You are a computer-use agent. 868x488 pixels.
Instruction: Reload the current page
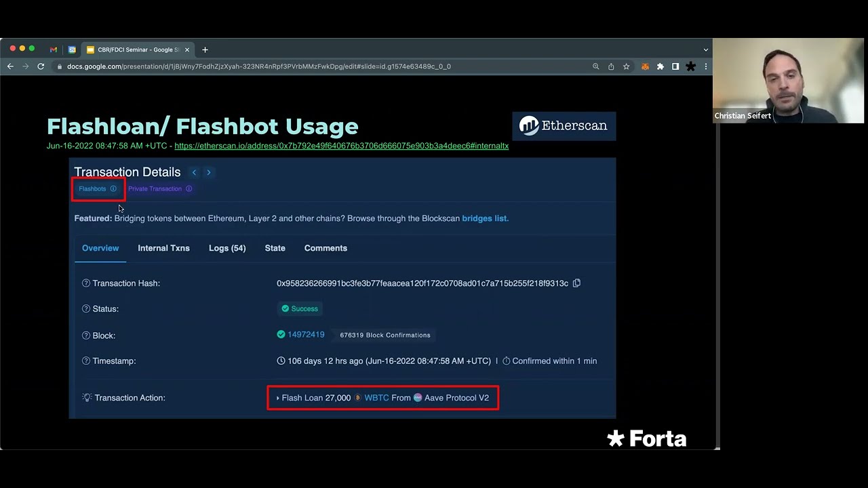click(x=41, y=66)
